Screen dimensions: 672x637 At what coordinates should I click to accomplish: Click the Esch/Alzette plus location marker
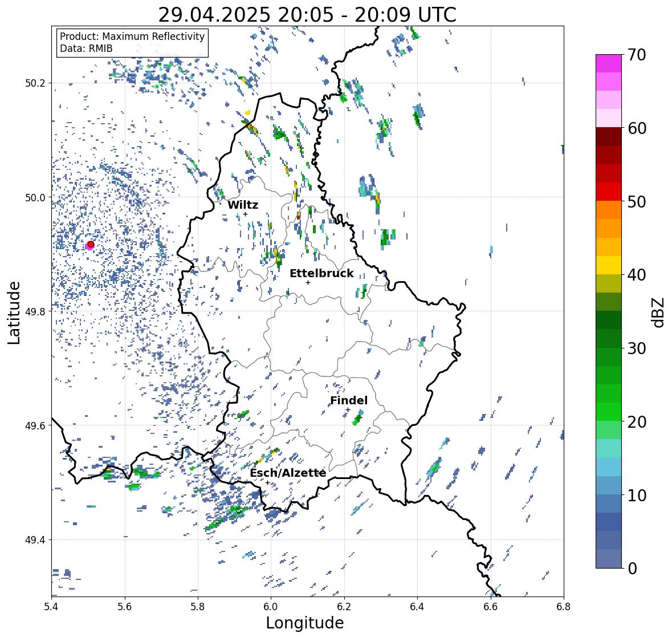tap(267, 482)
